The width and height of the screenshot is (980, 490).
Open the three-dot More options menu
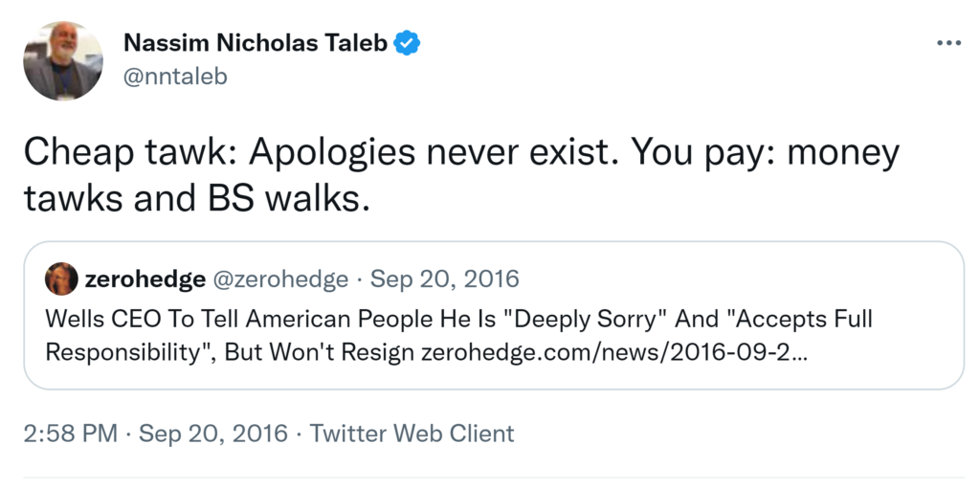pos(947,43)
